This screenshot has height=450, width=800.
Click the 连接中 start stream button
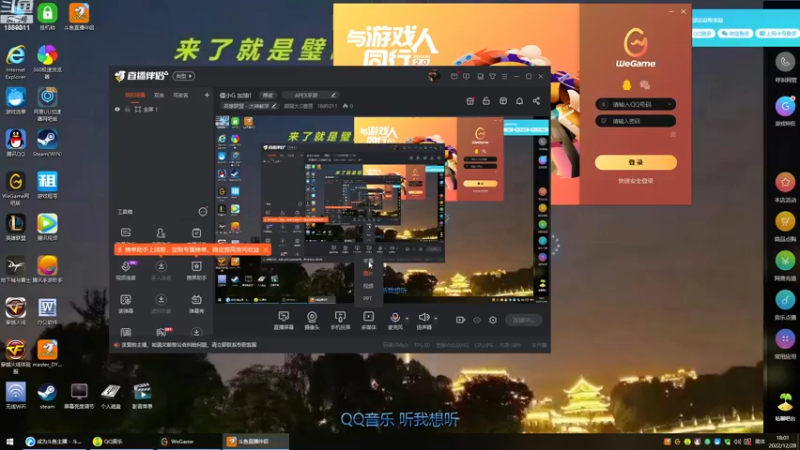click(x=523, y=320)
